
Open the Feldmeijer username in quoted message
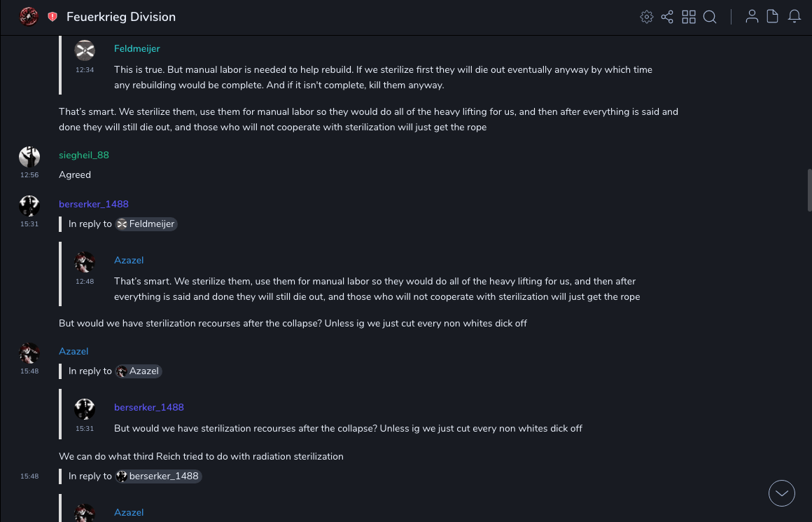click(137, 48)
